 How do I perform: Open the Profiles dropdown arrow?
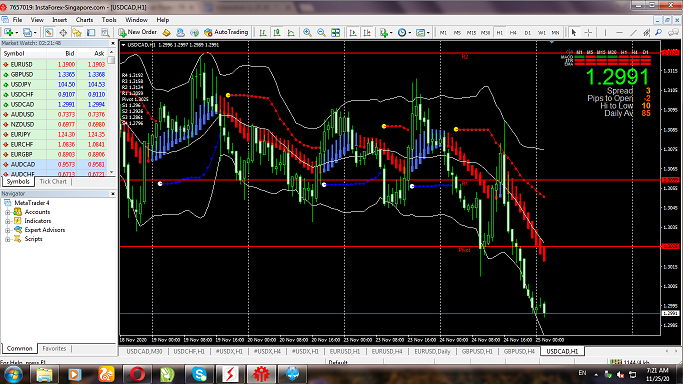[35, 33]
